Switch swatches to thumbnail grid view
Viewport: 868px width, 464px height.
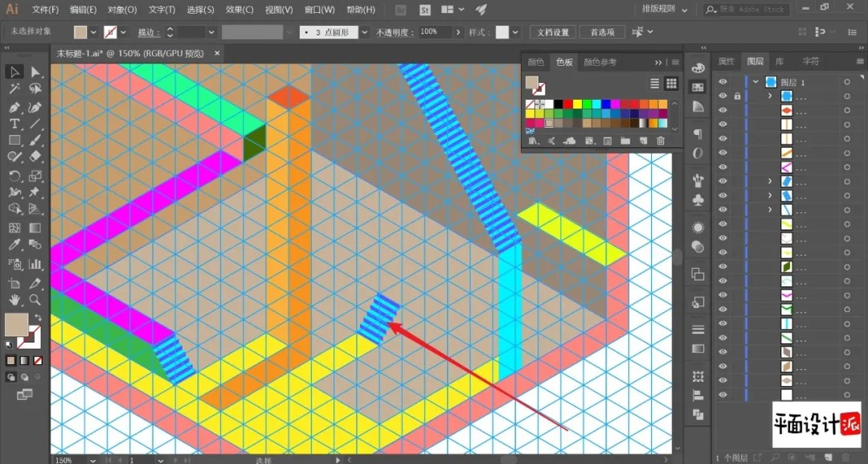[671, 84]
